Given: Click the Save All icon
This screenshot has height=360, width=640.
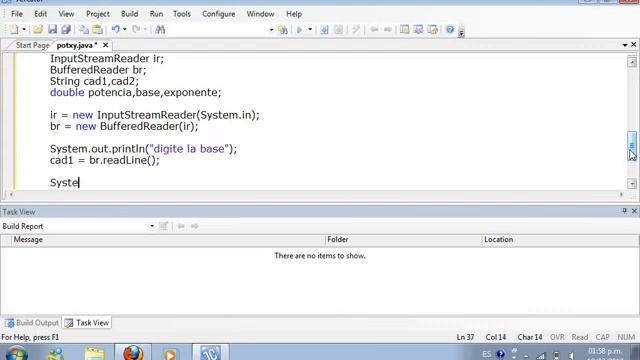Looking at the screenshot, I should click(x=66, y=29).
